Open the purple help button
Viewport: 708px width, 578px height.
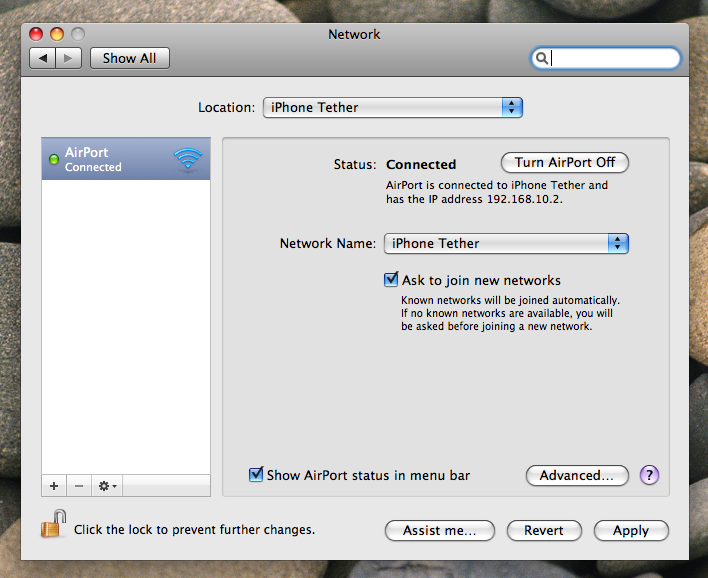pos(649,475)
